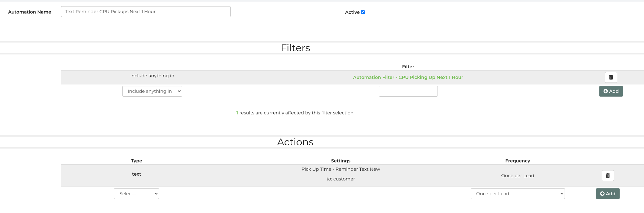Click the Type column header
The height and width of the screenshot is (213, 644).
point(136,161)
